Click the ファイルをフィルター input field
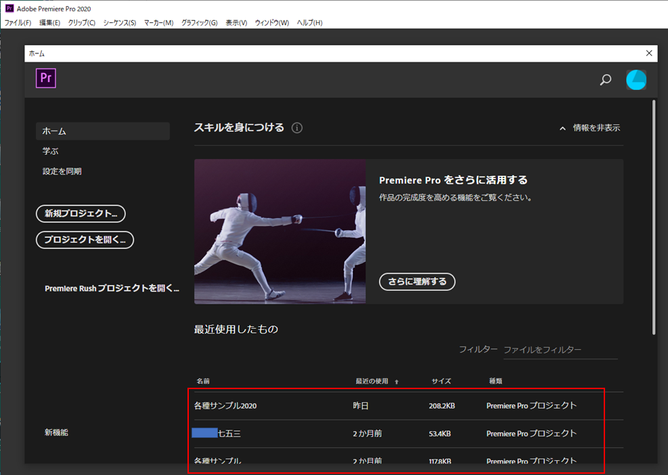The height and width of the screenshot is (475, 668). [x=561, y=350]
